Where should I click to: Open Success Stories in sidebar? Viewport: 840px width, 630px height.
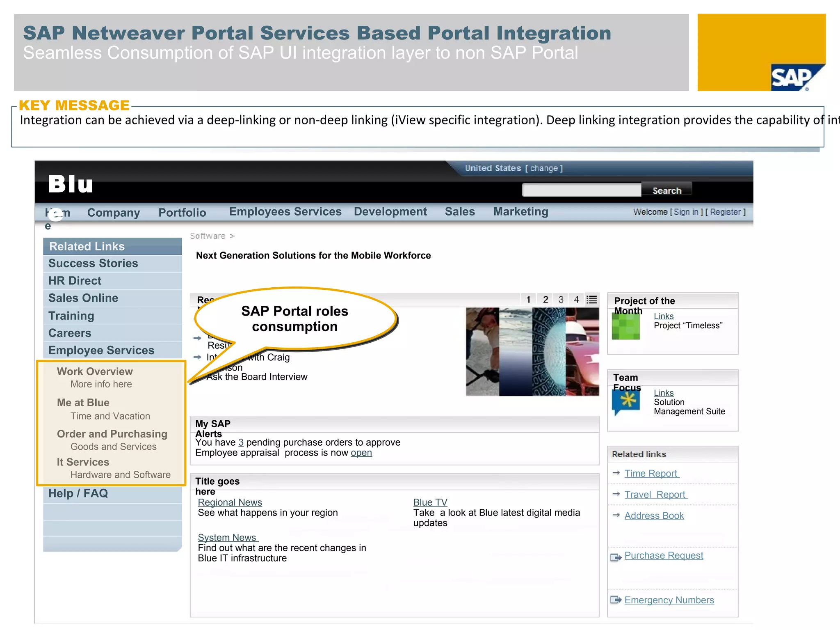(x=112, y=263)
